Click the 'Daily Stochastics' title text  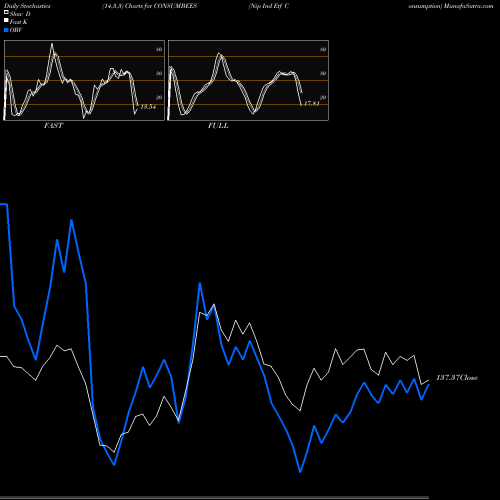27,6
